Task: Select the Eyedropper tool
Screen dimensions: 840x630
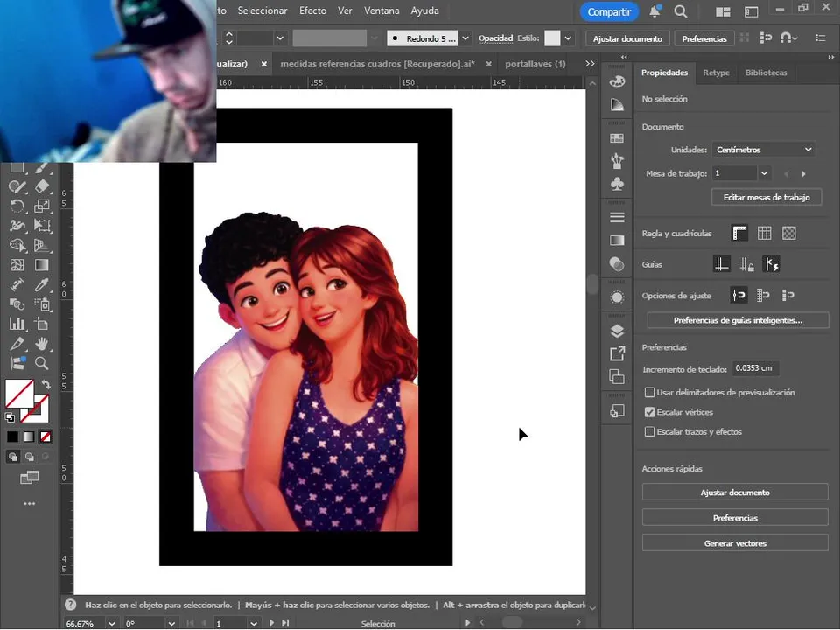Action: 42,285
